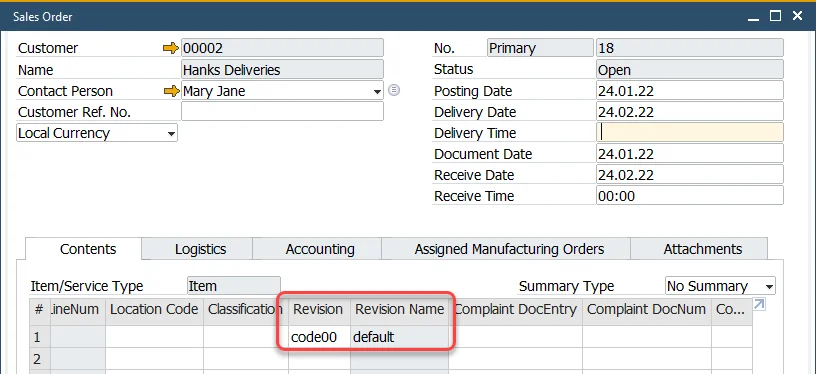This screenshot has width=816, height=374.
Task: Focus the Customer Ref. No. field
Action: 282,111
